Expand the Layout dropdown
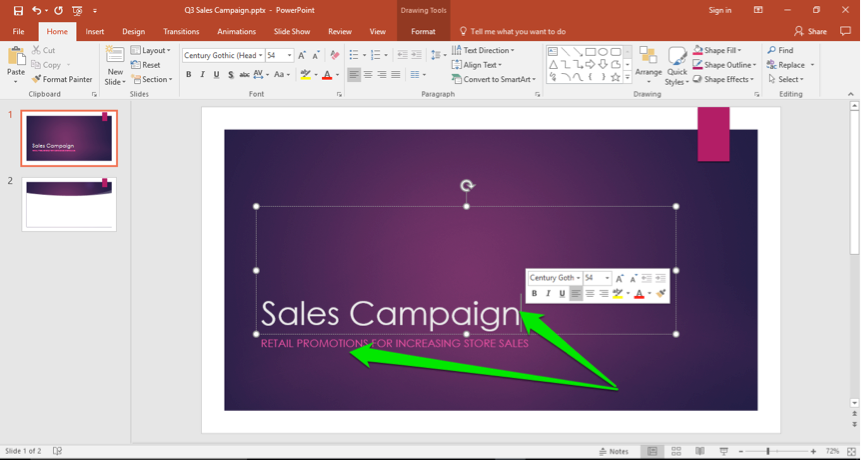 point(151,50)
